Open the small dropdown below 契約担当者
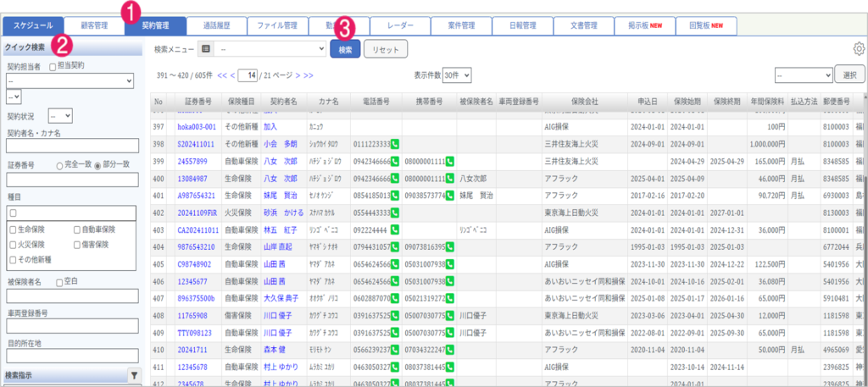This screenshot has width=868, height=387. pyautogui.click(x=14, y=97)
